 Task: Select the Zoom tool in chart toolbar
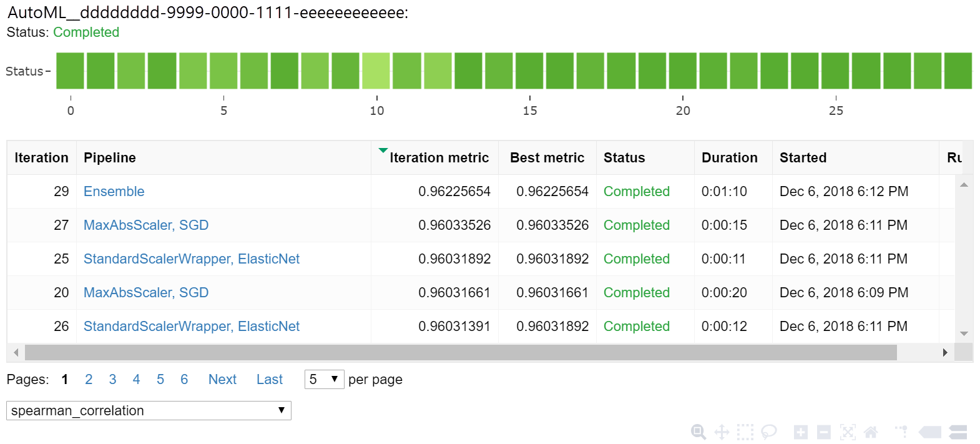pyautogui.click(x=698, y=432)
